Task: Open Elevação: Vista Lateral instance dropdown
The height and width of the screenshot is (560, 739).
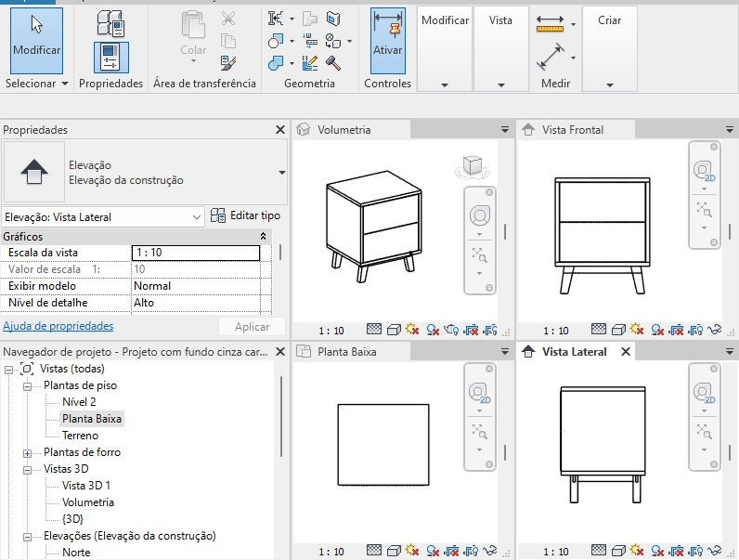Action: (103, 217)
